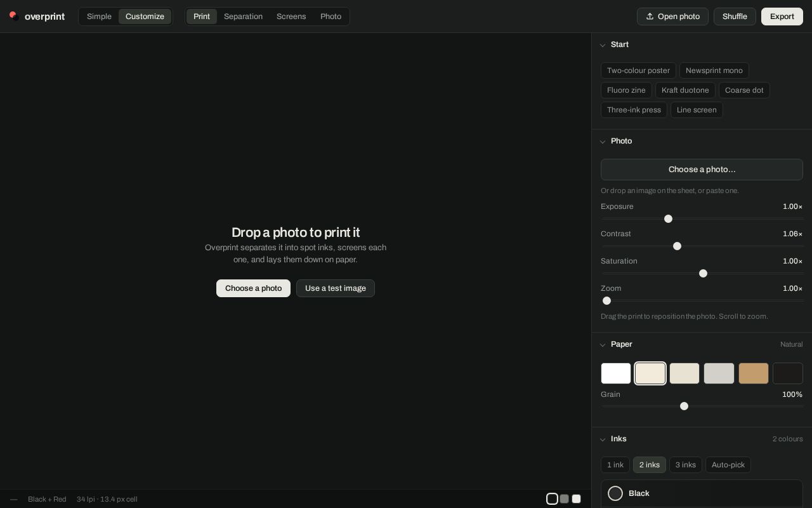
Task: Switch to Customize mode
Action: [x=145, y=17]
